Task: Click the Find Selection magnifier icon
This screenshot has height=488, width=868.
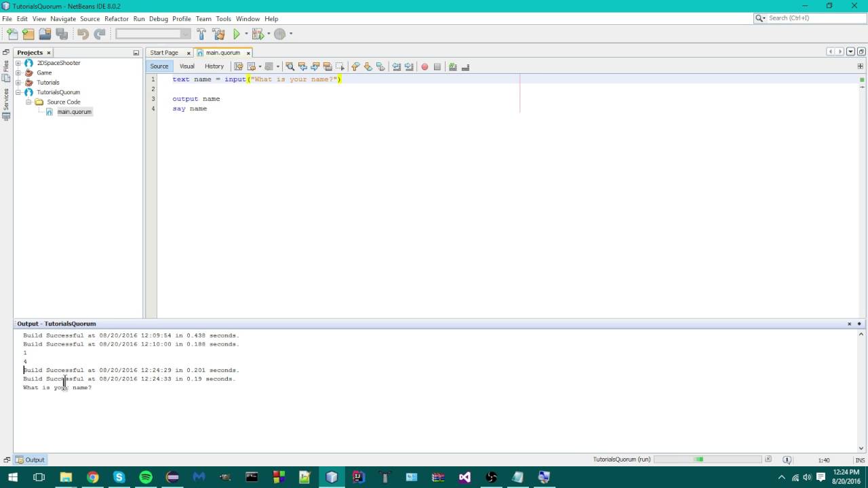Action: (x=290, y=66)
